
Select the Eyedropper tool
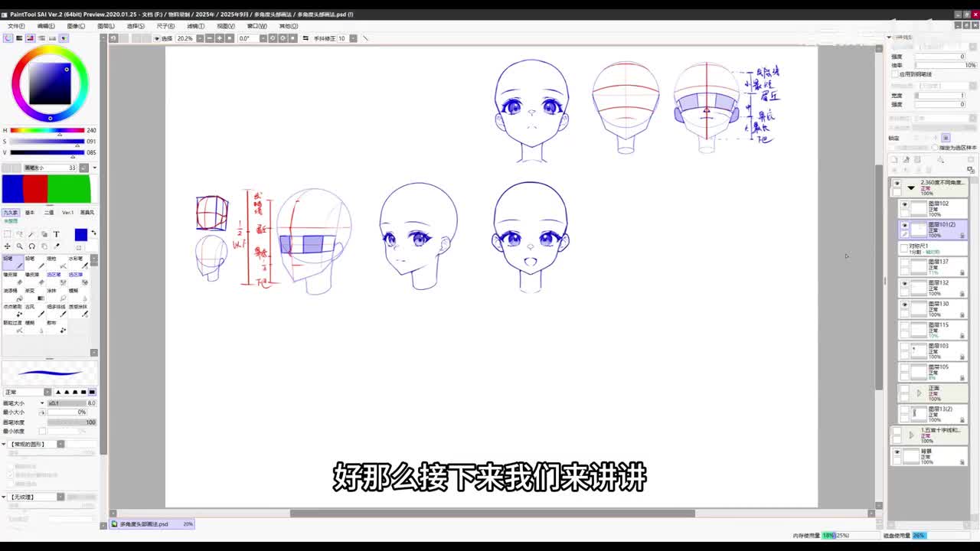click(x=56, y=246)
